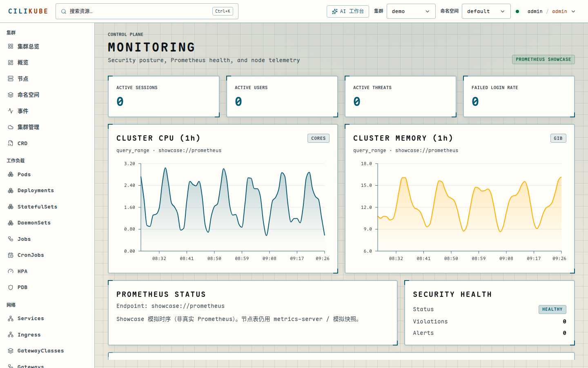Screen dimensions: 588x368
Task: Open StatefulSets menu entry
Action: click(47, 206)
